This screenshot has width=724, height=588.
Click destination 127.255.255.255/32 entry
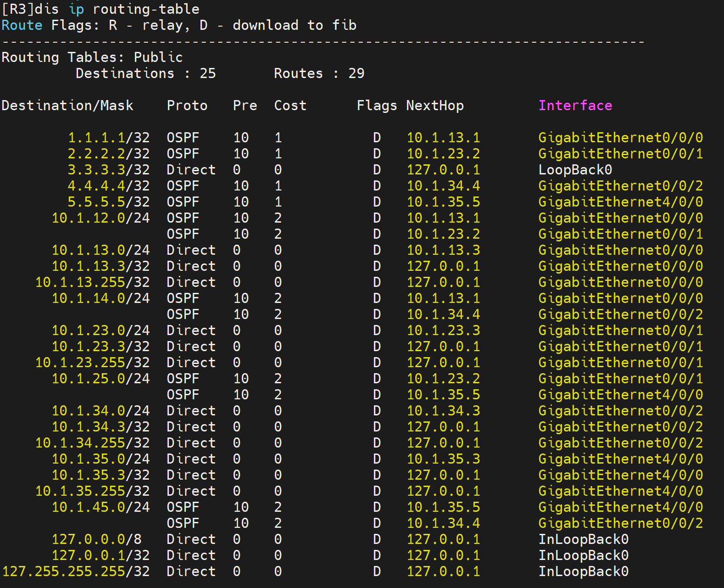(x=76, y=571)
